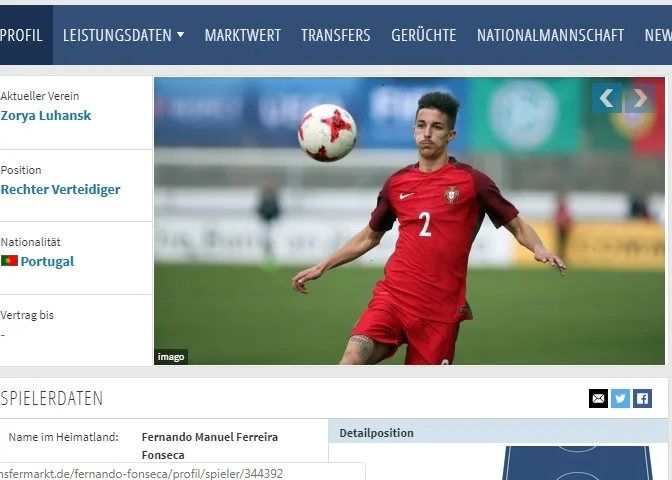Select the Nationalmannschaft tab

(x=550, y=35)
